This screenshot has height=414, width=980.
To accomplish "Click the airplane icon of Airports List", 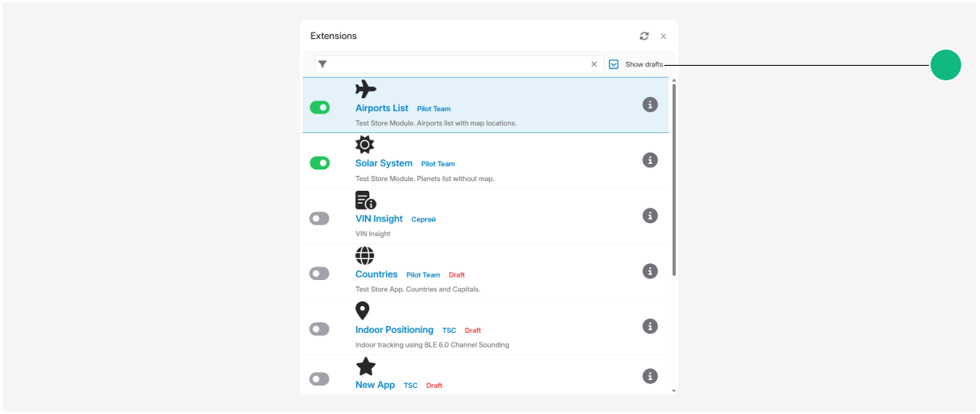I will point(366,89).
